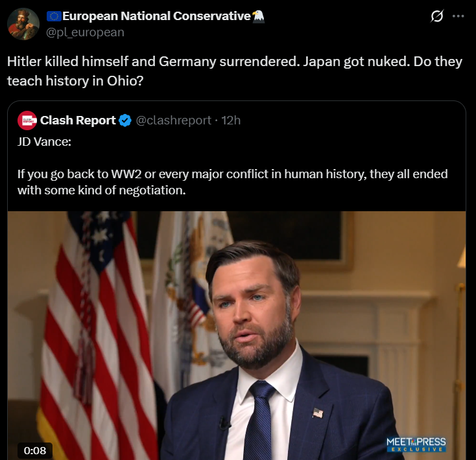Play the JD Vance interview video
Viewport: 476px width, 460px height.
coord(237,336)
